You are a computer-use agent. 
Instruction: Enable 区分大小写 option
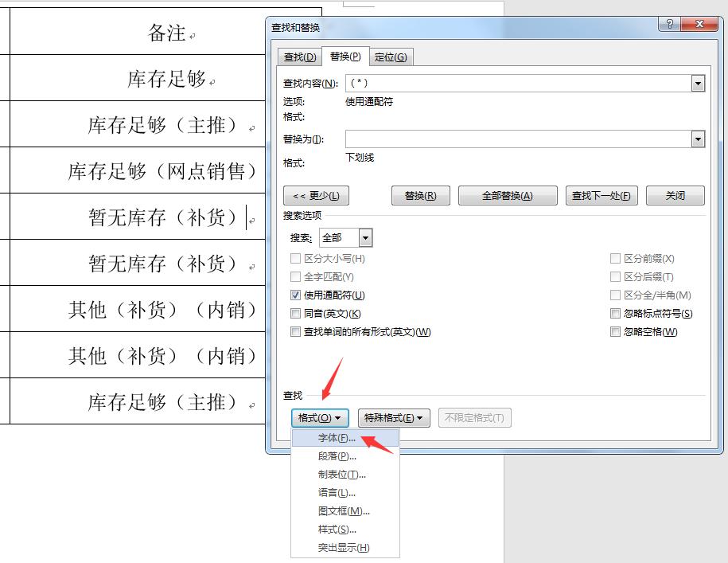pyautogui.click(x=295, y=257)
